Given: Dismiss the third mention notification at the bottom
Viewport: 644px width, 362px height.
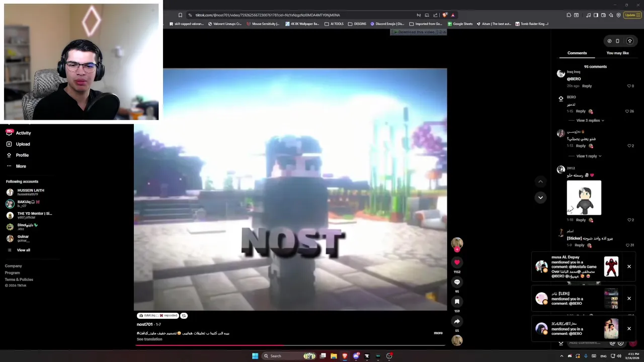Looking at the screenshot, I should pyautogui.click(x=629, y=329).
